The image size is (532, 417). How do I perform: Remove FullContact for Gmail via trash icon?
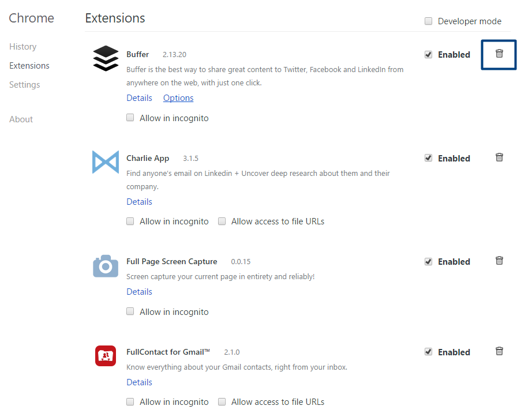(499, 351)
